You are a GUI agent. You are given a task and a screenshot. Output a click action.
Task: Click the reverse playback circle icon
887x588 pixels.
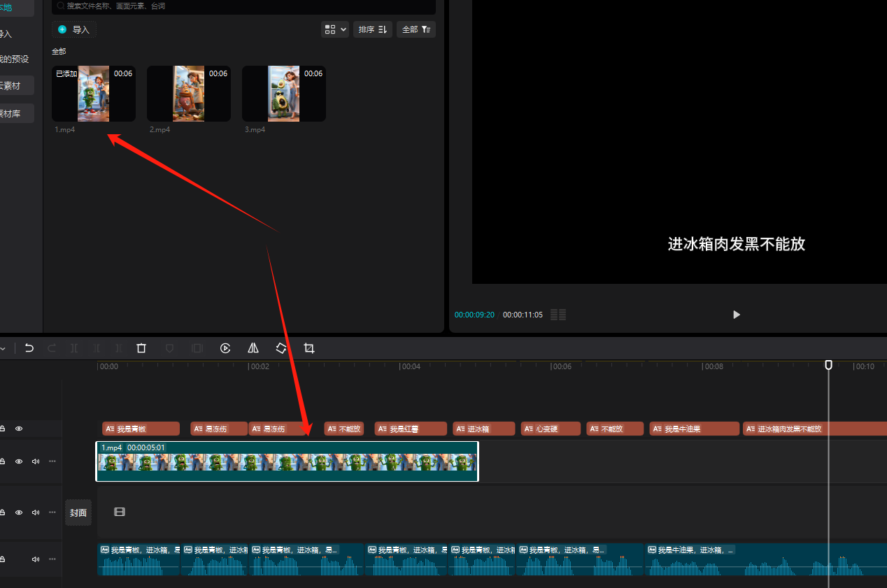(225, 348)
